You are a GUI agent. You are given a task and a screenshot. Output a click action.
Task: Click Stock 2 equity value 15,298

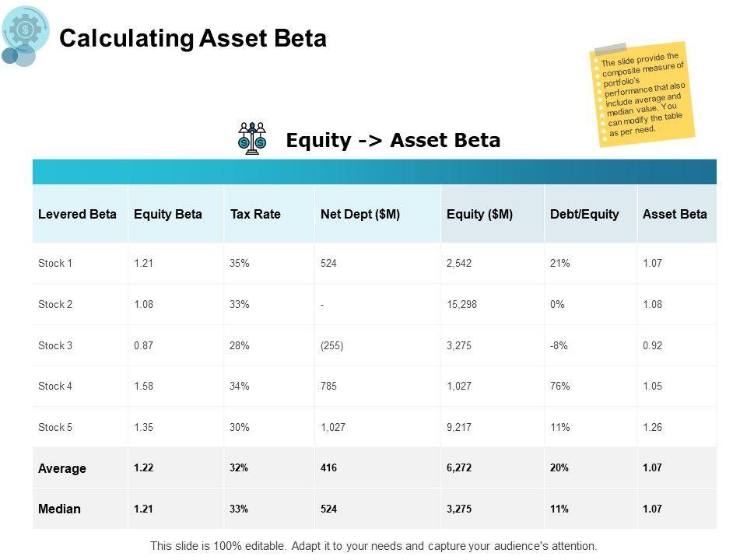(462, 304)
